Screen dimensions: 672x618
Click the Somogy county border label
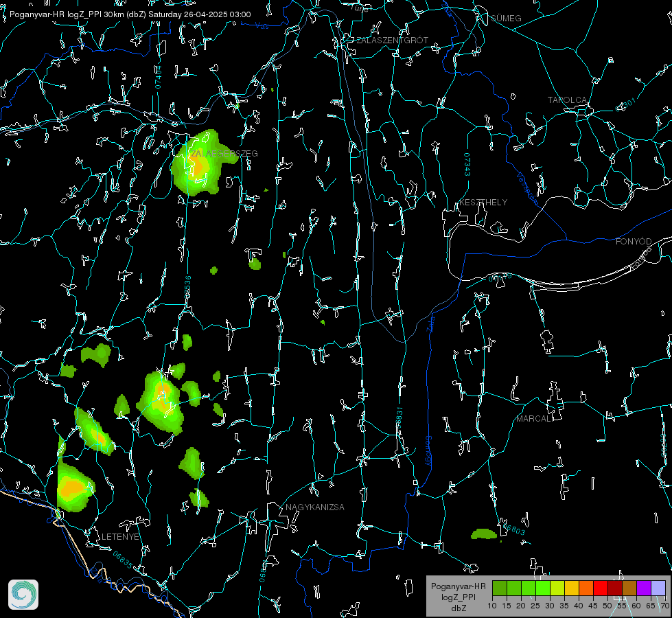click(x=428, y=450)
